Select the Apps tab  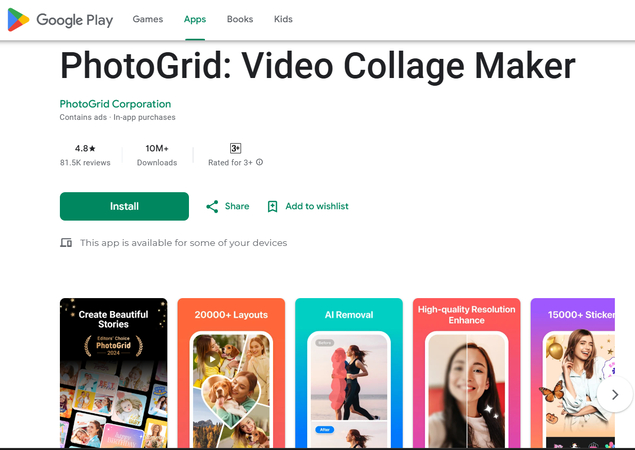(x=195, y=19)
